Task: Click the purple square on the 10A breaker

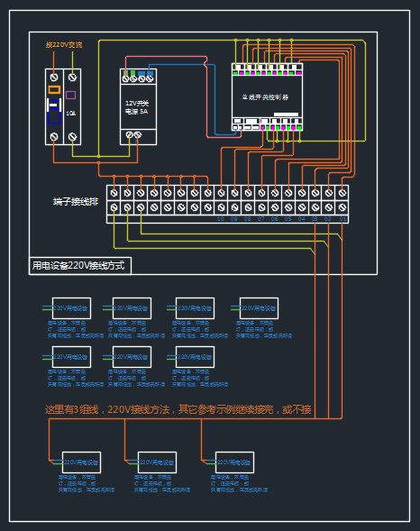Action: (x=70, y=95)
